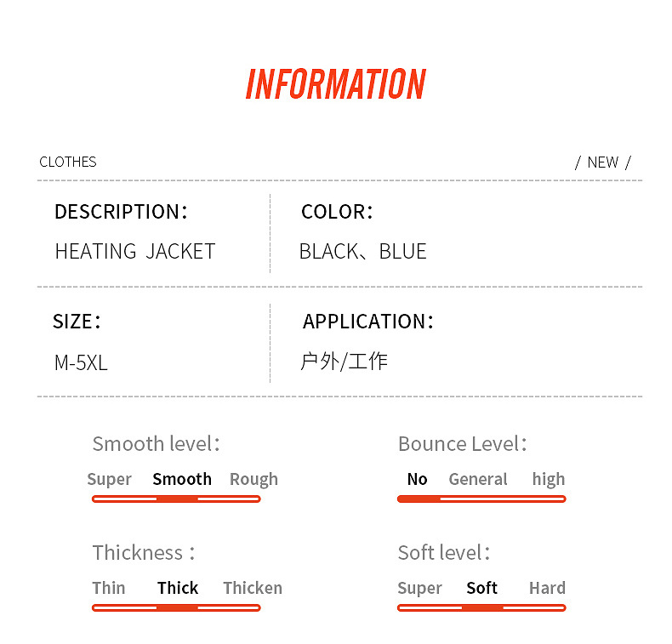This screenshot has height=644, width=672.
Task: Choose the Thicken thickness option
Action: click(x=253, y=588)
